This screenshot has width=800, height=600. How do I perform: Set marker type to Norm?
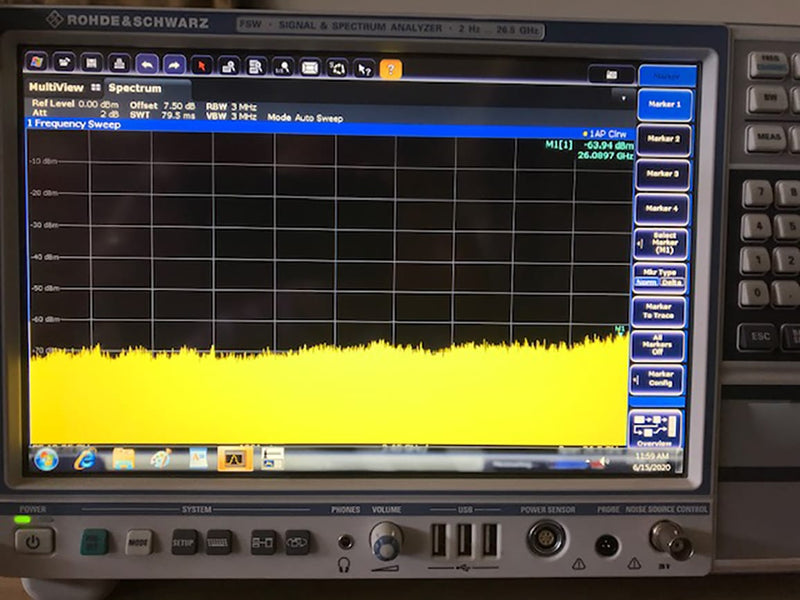point(646,282)
